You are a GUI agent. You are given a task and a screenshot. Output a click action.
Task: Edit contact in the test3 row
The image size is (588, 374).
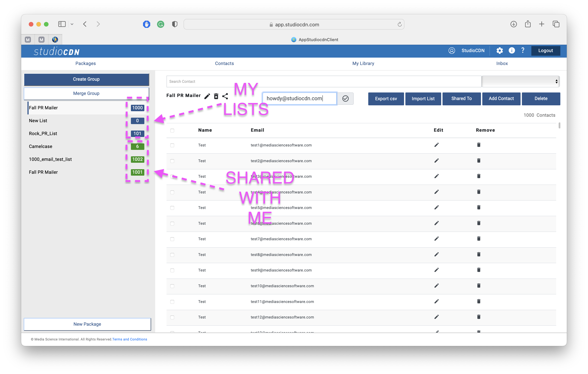(437, 176)
